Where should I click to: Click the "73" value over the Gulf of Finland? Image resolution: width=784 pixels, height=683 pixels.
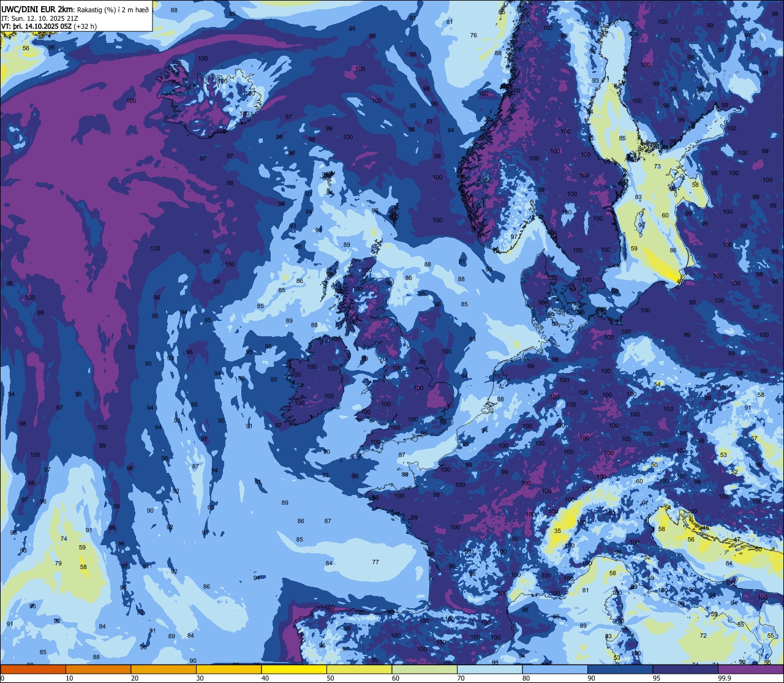657,167
